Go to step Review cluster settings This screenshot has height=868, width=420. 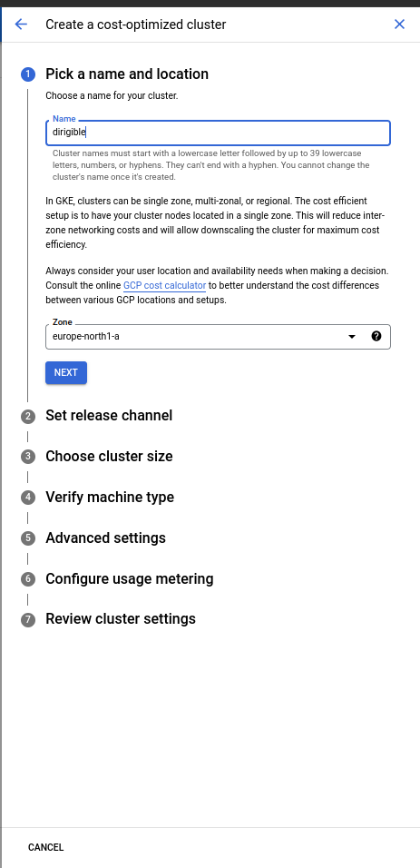point(120,619)
